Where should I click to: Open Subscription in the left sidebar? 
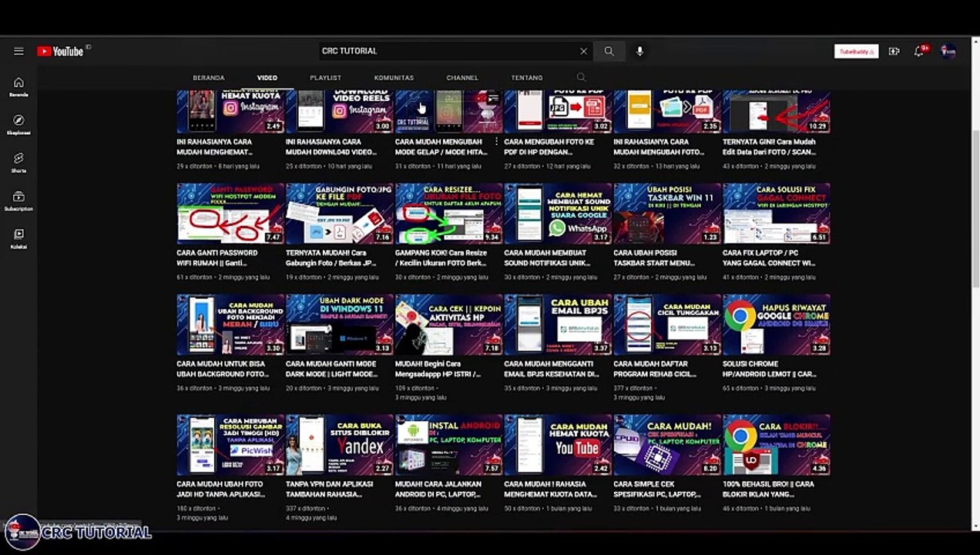[18, 200]
